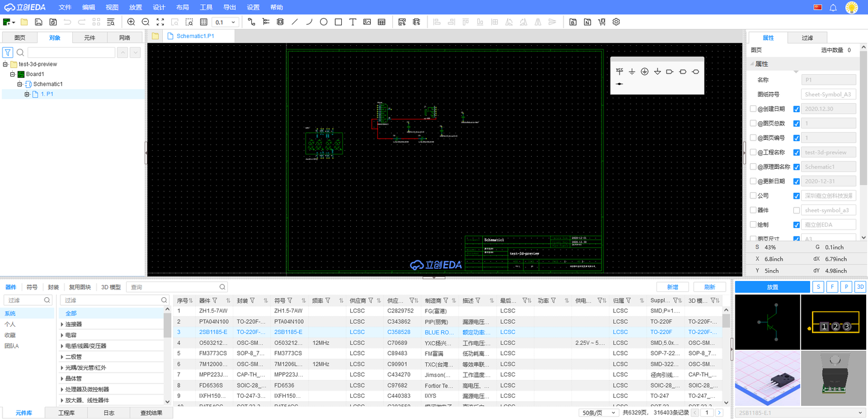Click the 刷新 refresh button

pyautogui.click(x=709, y=287)
